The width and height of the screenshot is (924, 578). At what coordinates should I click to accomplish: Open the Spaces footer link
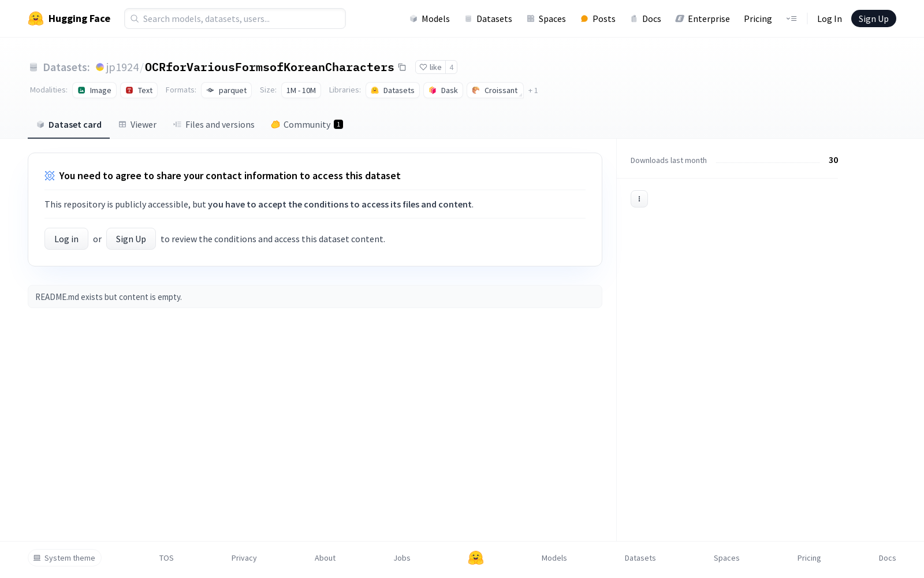[x=726, y=558]
